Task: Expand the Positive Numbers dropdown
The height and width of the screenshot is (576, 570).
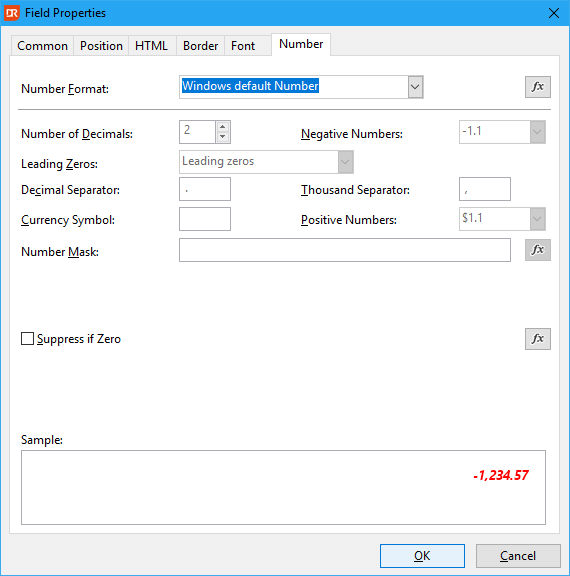Action: 537,219
